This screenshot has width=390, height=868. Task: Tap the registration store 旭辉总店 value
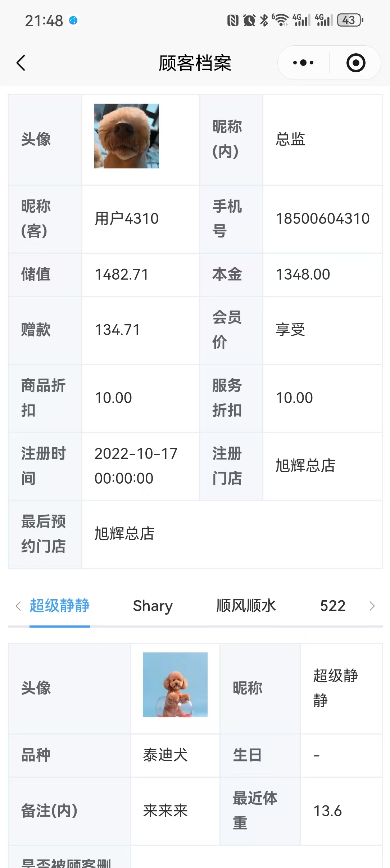[x=305, y=466]
